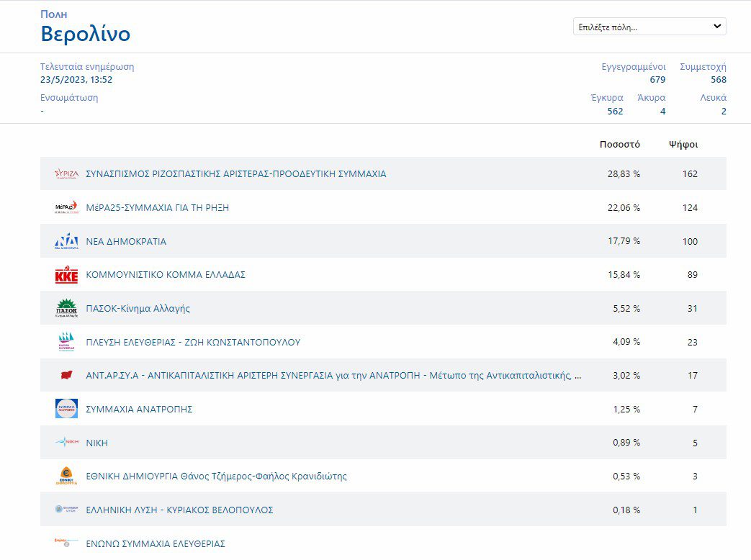The image size is (751, 560).
Task: Click the Εθνική Δημιουργία logo
Action: point(66,476)
